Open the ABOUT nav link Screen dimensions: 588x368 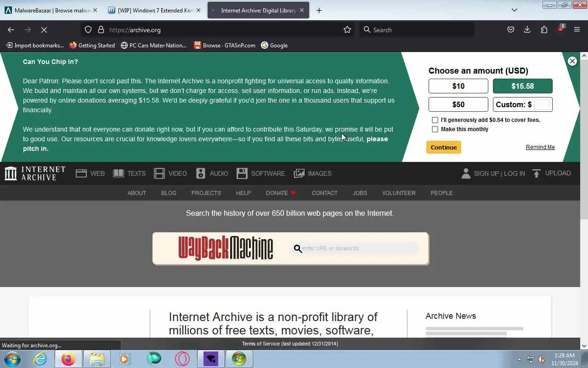[136, 193]
